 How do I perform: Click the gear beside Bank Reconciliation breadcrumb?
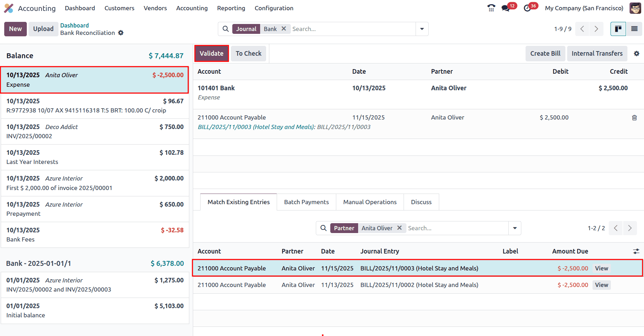point(121,33)
